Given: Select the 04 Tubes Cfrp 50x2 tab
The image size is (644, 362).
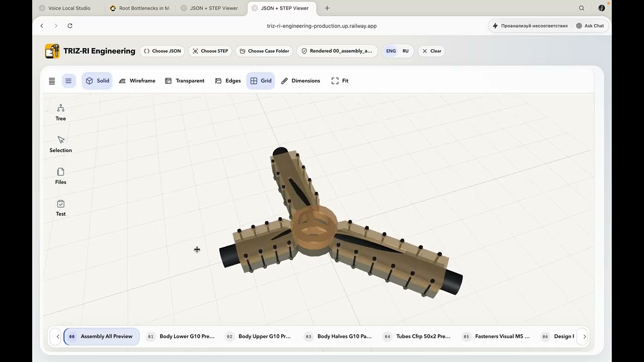Looking at the screenshot, I should [x=418, y=336].
